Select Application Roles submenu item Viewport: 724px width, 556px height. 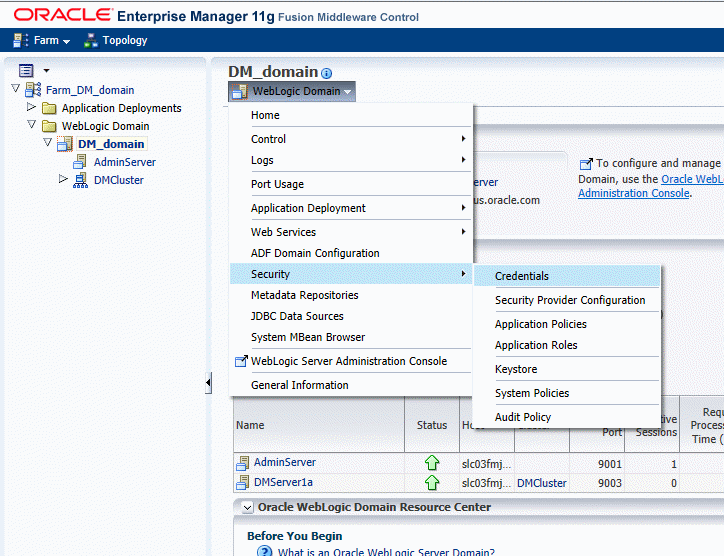(x=567, y=345)
